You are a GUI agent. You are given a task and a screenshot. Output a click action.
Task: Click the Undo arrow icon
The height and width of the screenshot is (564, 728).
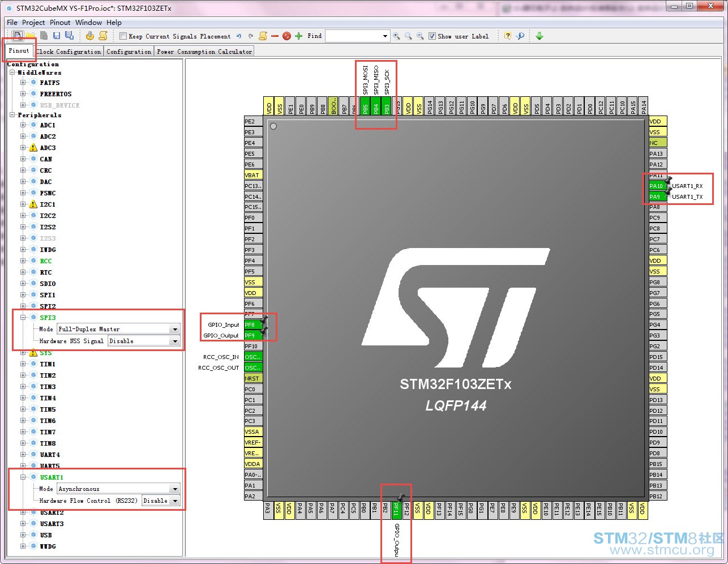pyautogui.click(x=239, y=36)
